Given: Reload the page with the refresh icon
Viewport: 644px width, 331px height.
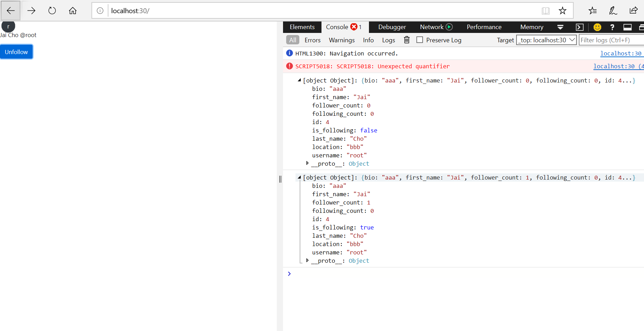Looking at the screenshot, I should click(x=52, y=11).
